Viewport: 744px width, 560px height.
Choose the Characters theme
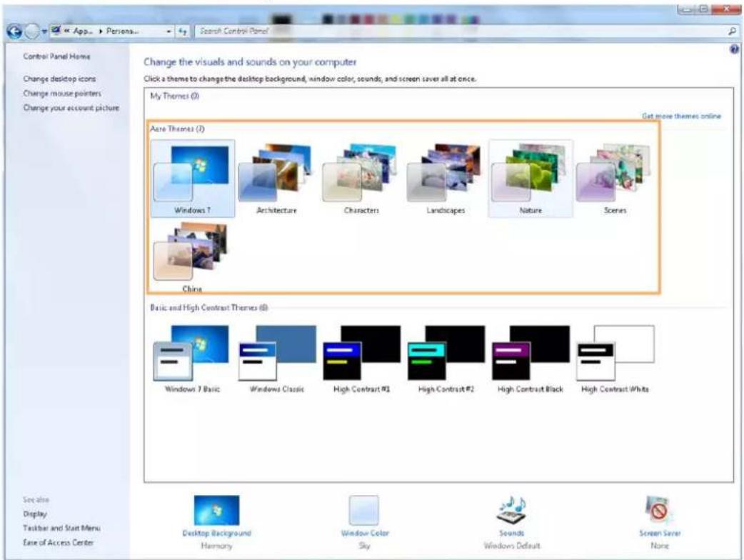pos(361,179)
